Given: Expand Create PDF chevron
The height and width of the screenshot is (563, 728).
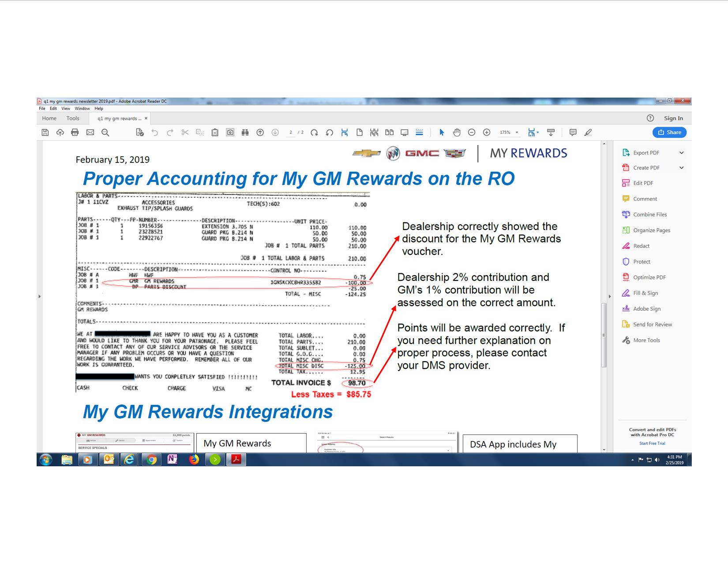Looking at the screenshot, I should 682,168.
